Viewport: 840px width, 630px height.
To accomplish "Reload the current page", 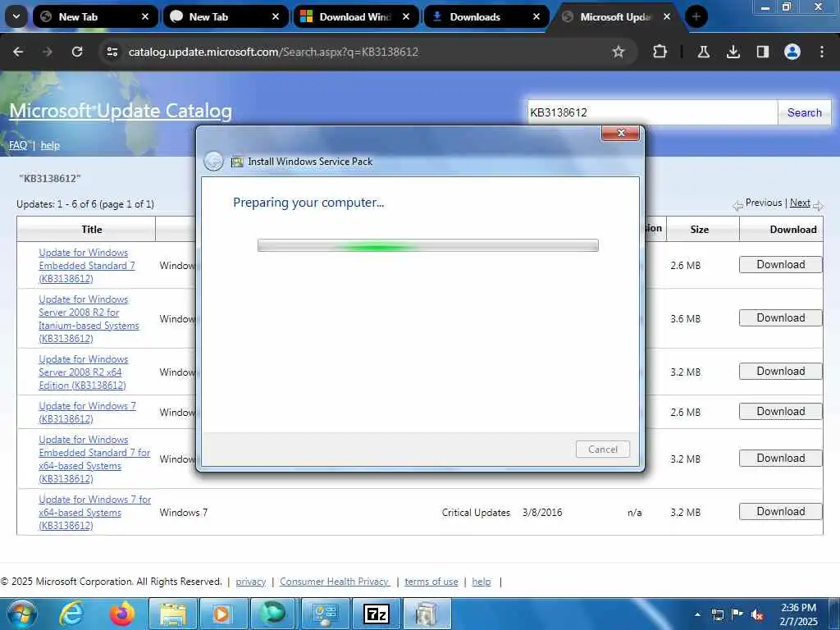I will tap(77, 52).
